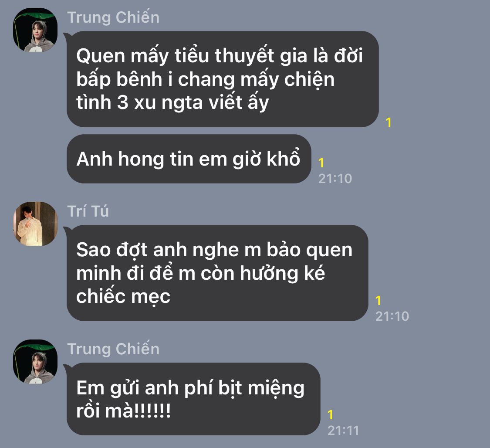Tap Trí Tú's profile picture
The image size is (490, 448).
click(35, 224)
